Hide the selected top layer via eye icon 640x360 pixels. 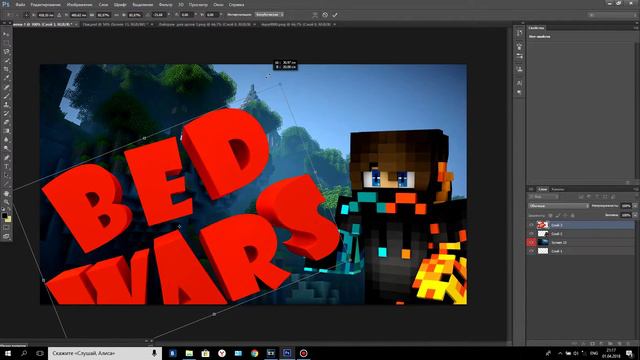[x=531, y=225]
